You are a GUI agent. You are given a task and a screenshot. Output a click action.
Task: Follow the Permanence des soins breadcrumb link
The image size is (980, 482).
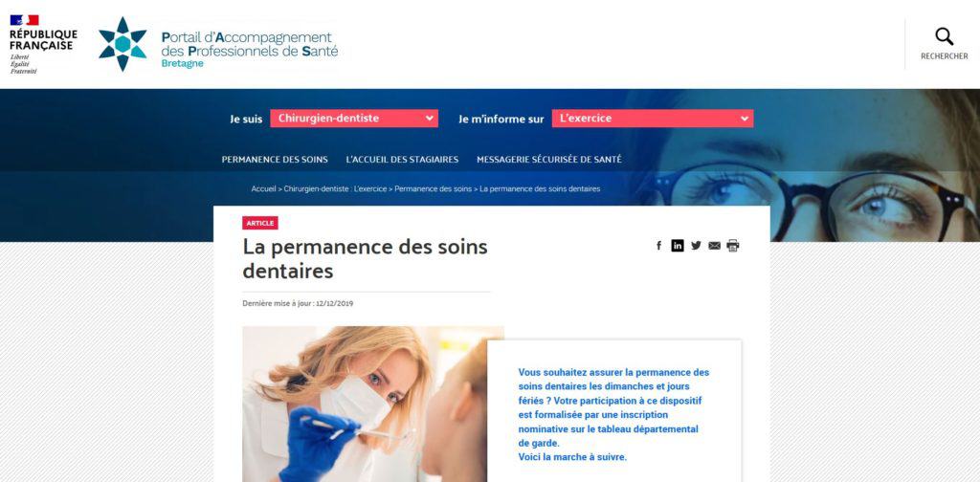434,188
